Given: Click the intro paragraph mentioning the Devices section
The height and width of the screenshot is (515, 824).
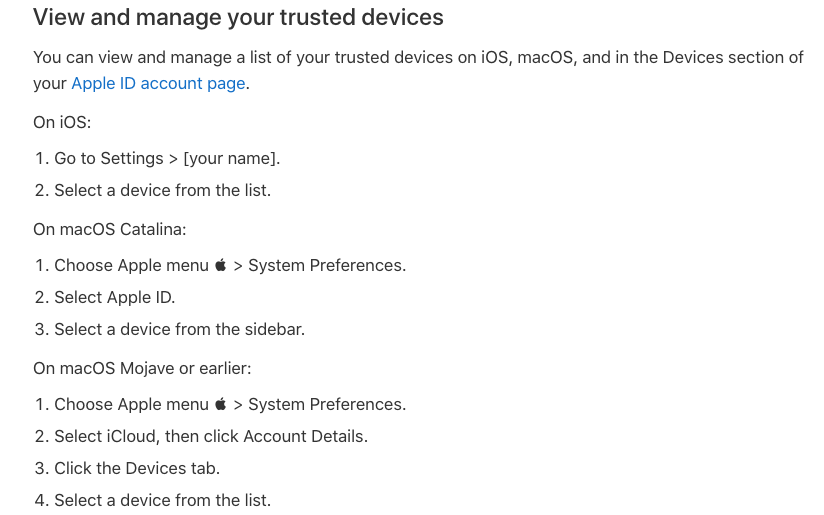Looking at the screenshot, I should tap(418, 70).
